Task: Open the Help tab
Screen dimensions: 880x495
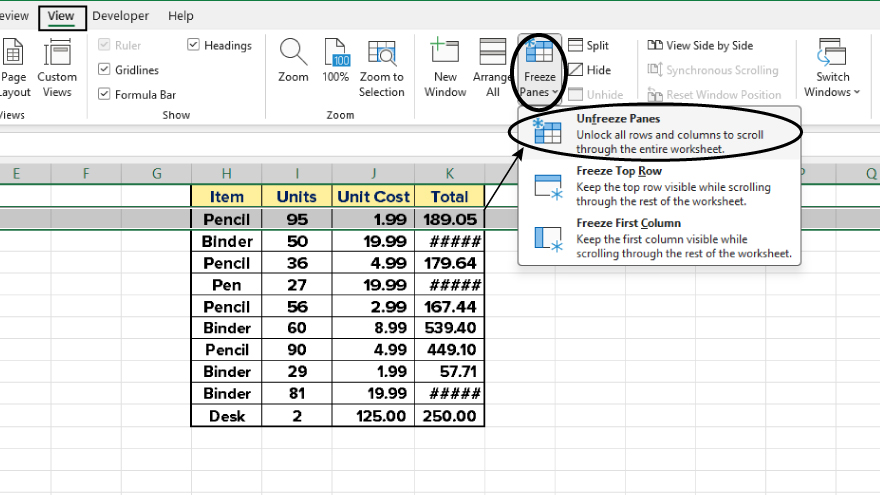Action: [x=181, y=16]
